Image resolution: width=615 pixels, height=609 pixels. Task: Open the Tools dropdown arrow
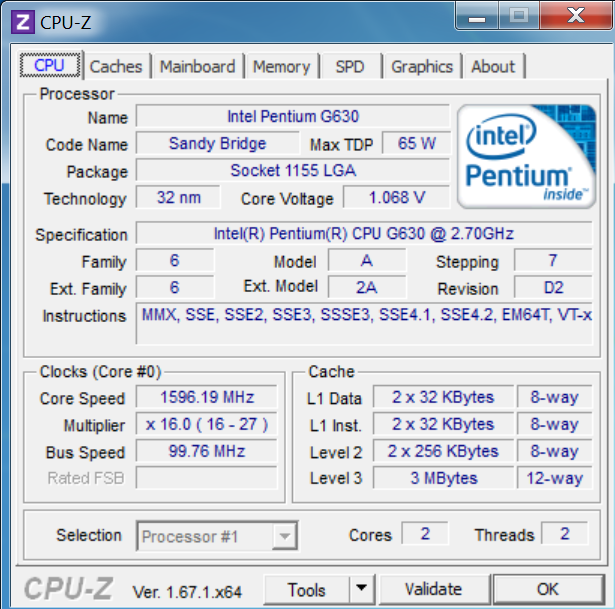(x=362, y=589)
